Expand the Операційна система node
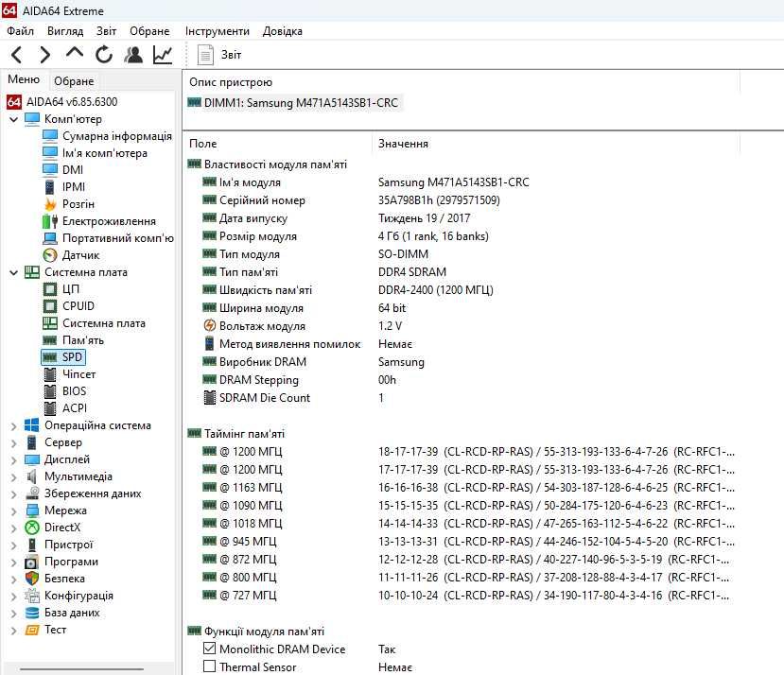The width and height of the screenshot is (784, 675). click(x=13, y=425)
